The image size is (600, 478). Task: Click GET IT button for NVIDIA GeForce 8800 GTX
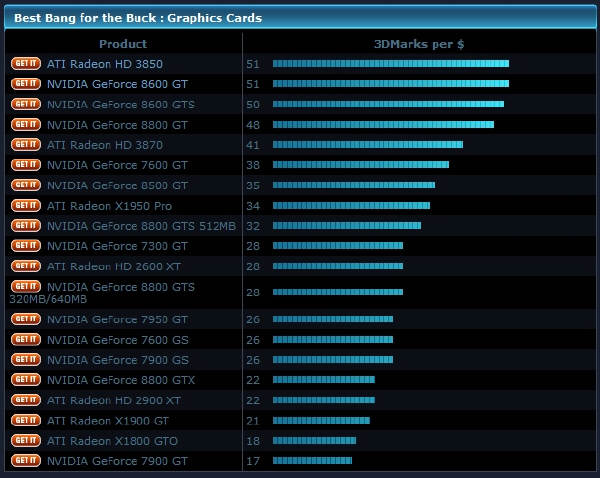click(x=26, y=379)
